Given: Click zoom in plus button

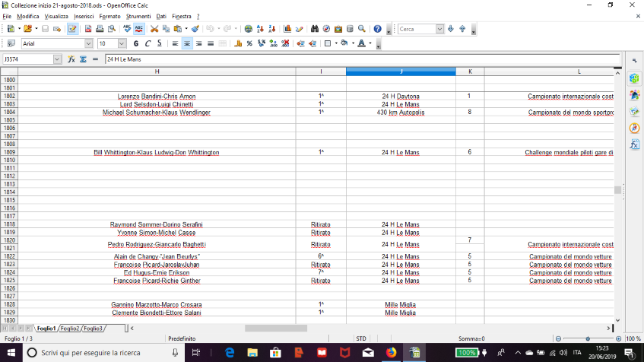Looking at the screenshot, I should tap(619, 338).
